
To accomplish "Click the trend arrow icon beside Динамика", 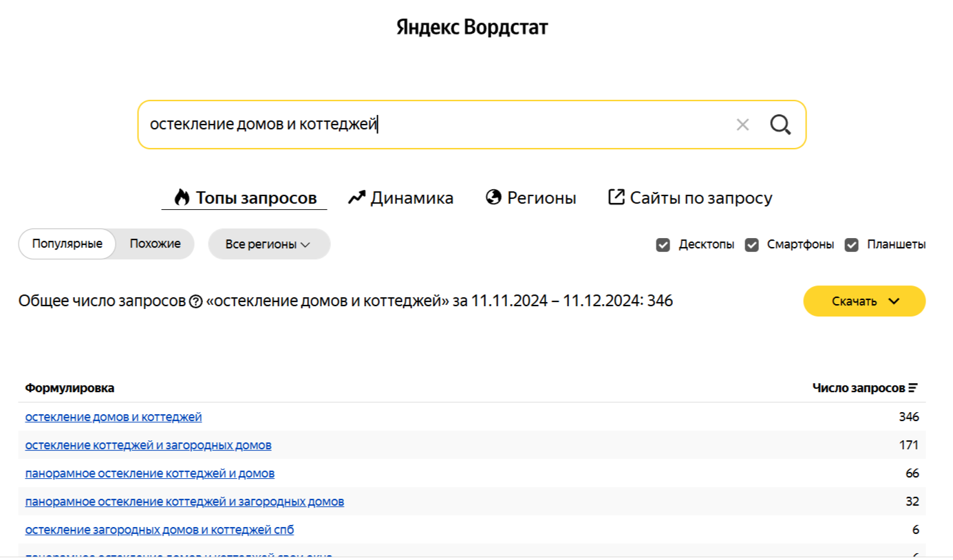I will 356,197.
